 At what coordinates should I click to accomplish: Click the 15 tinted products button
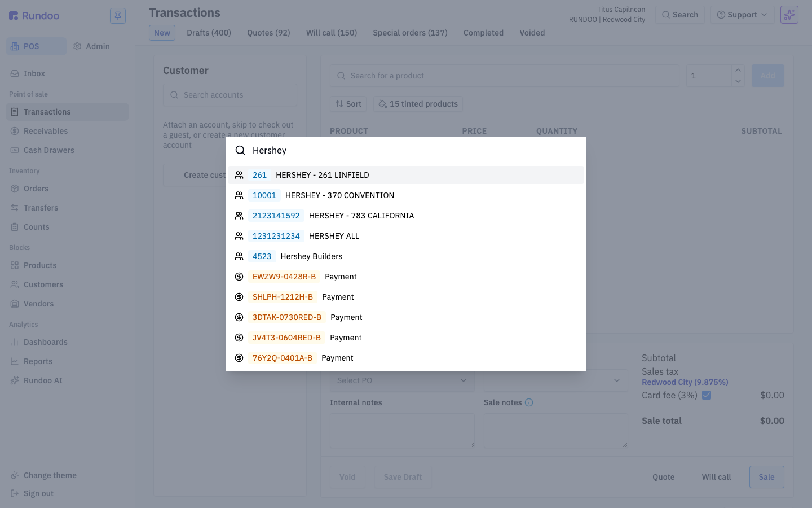pyautogui.click(x=418, y=104)
